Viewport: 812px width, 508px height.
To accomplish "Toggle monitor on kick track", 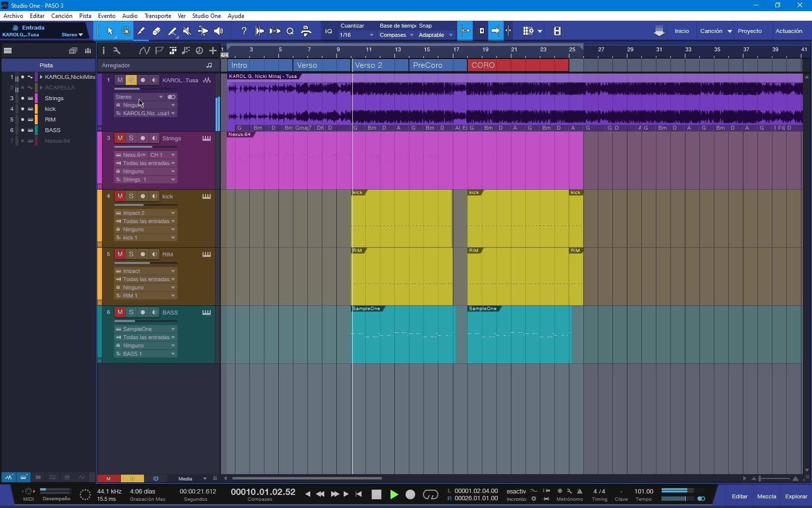I will [154, 196].
